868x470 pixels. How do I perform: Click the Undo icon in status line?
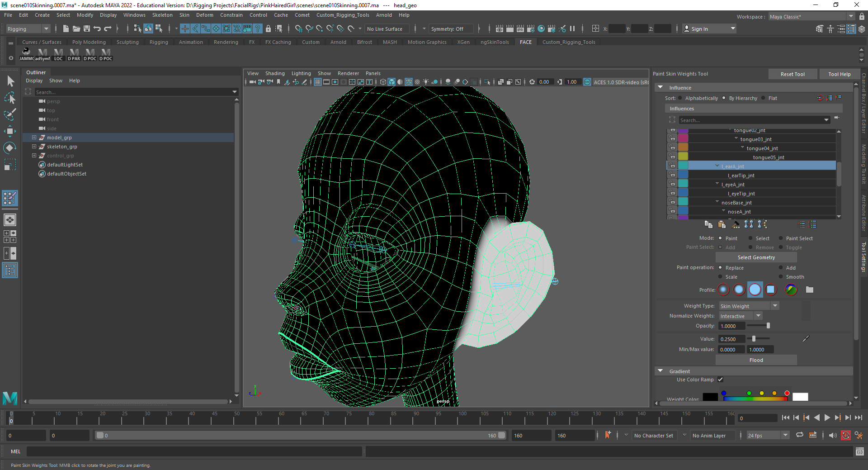point(97,29)
